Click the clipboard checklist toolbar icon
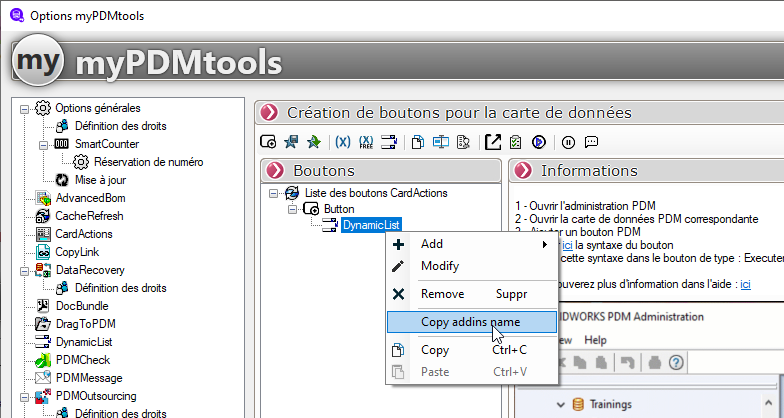Image resolution: width=784 pixels, height=418 pixels. [515, 142]
